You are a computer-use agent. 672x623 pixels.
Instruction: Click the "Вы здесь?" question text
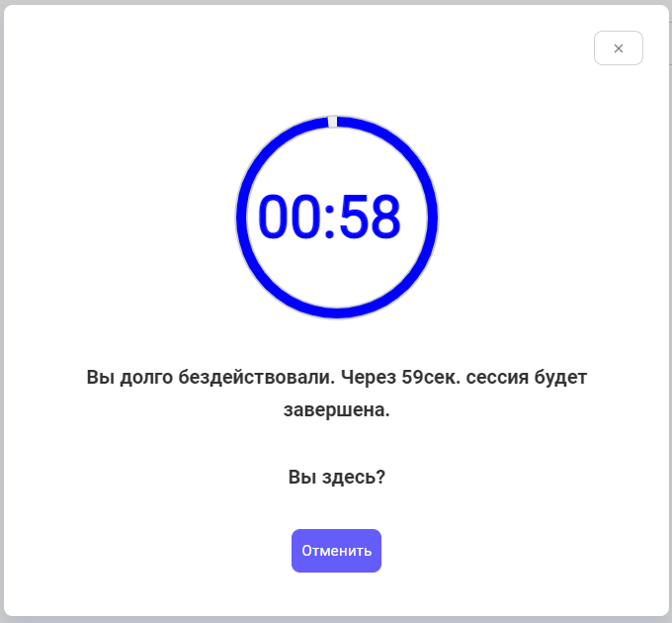[336, 477]
